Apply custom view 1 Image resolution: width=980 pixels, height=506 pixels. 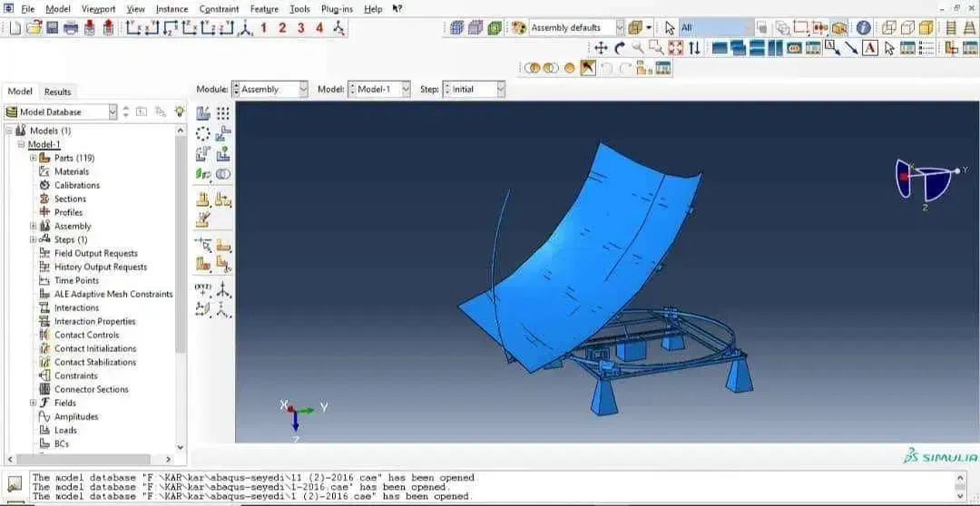263,27
